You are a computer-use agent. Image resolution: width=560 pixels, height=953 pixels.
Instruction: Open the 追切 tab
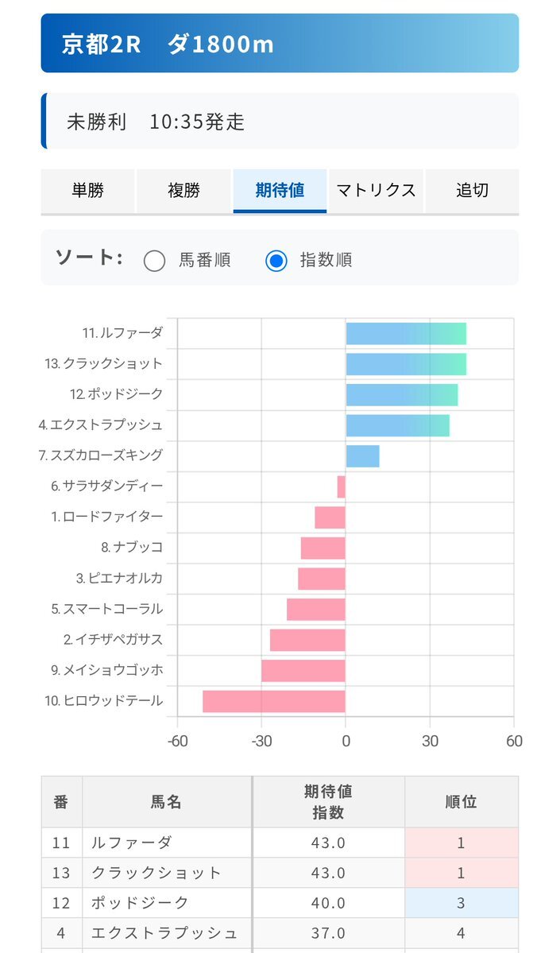point(470,190)
